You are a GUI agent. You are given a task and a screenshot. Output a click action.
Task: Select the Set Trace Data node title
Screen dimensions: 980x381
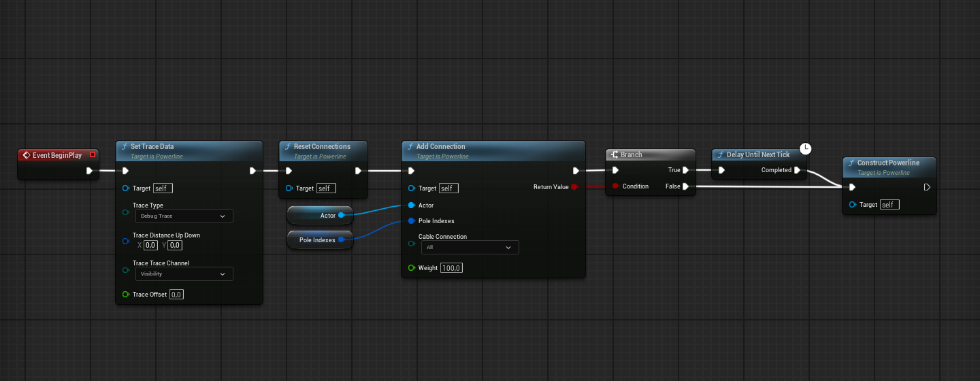[x=152, y=146]
